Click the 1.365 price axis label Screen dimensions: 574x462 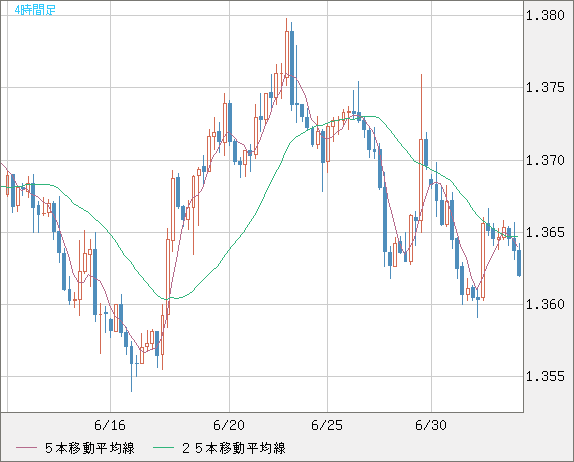pos(545,232)
